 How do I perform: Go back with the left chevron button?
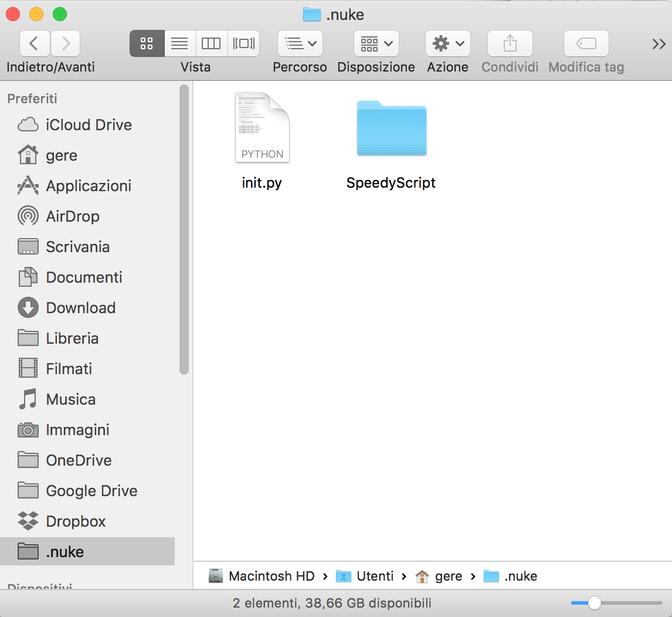[x=35, y=43]
